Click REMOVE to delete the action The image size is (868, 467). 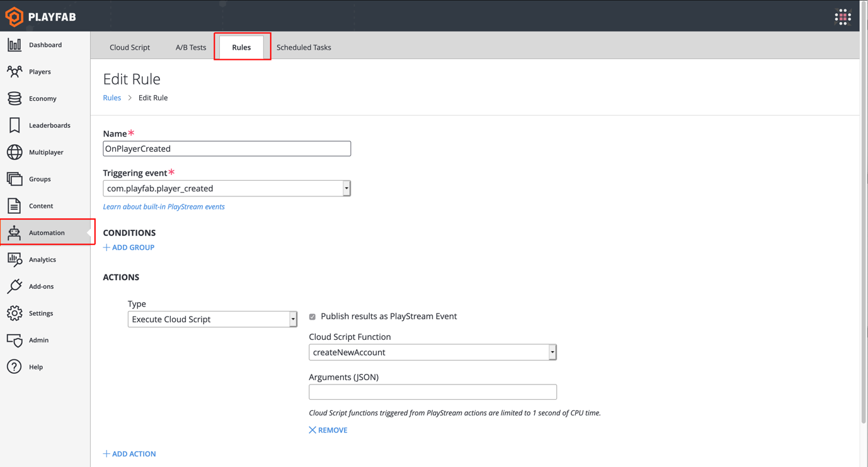(333, 430)
